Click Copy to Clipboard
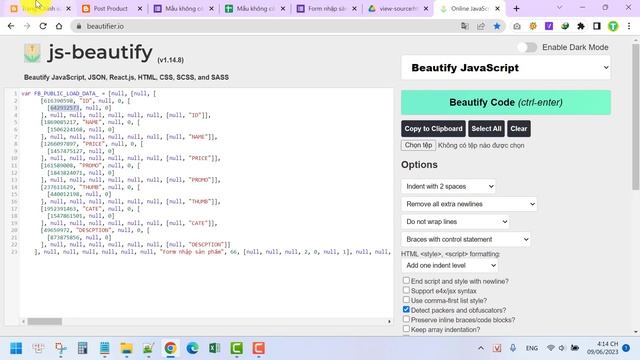 433,129
